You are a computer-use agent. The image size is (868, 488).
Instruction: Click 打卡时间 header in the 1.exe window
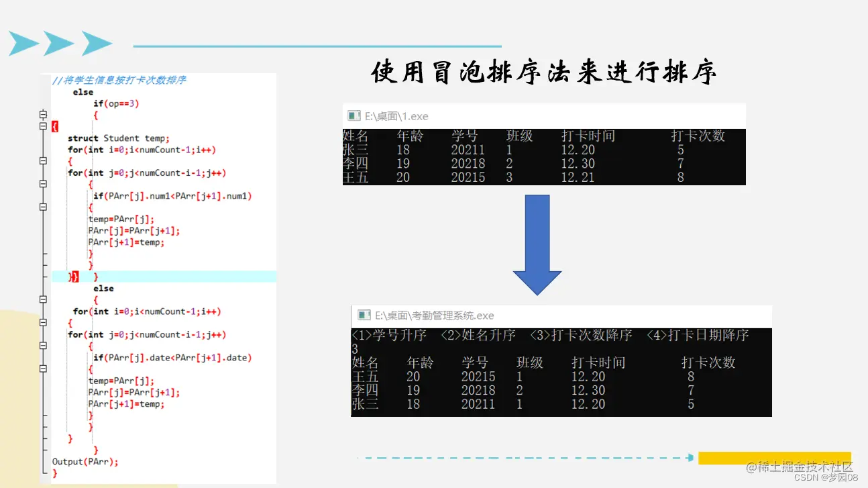pos(588,136)
